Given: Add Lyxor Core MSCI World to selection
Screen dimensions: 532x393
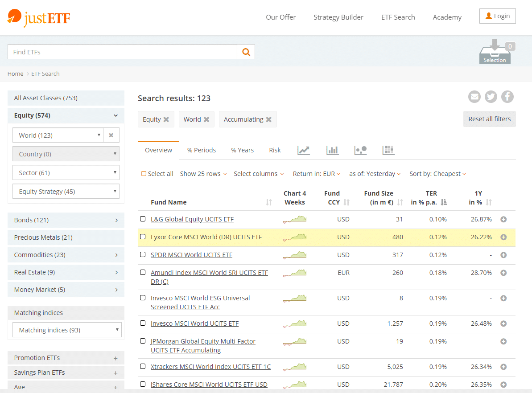Looking at the screenshot, I should pos(503,237).
